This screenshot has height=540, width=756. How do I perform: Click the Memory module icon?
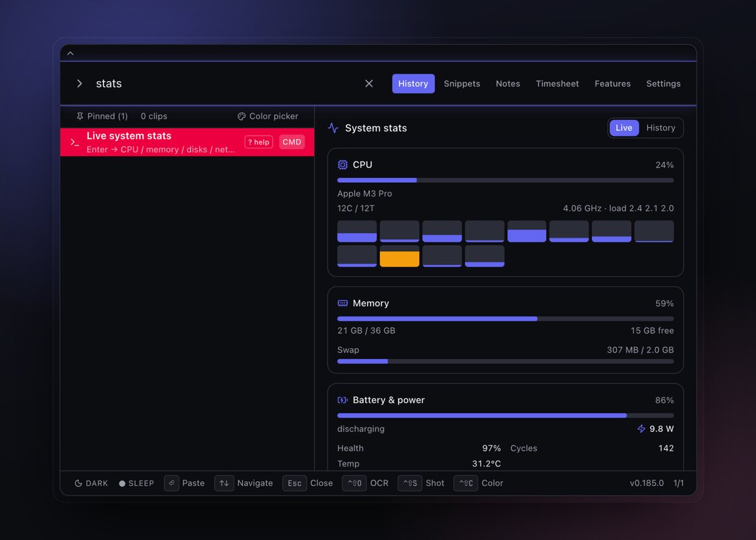pyautogui.click(x=342, y=303)
